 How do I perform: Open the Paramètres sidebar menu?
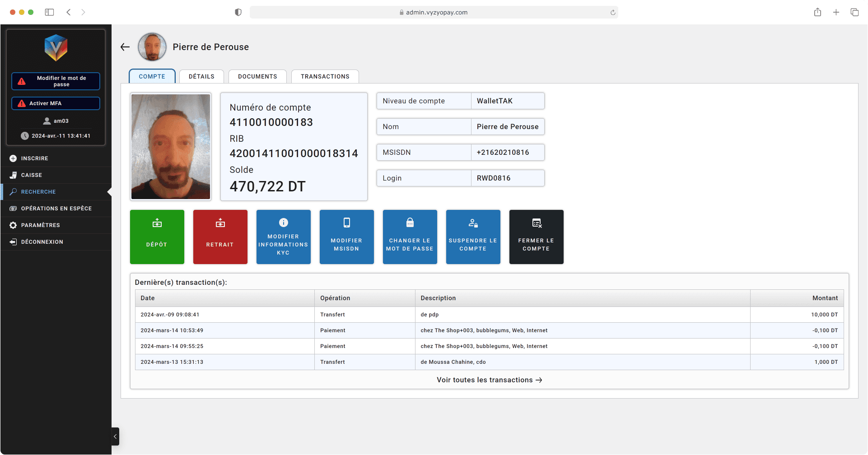(x=40, y=225)
